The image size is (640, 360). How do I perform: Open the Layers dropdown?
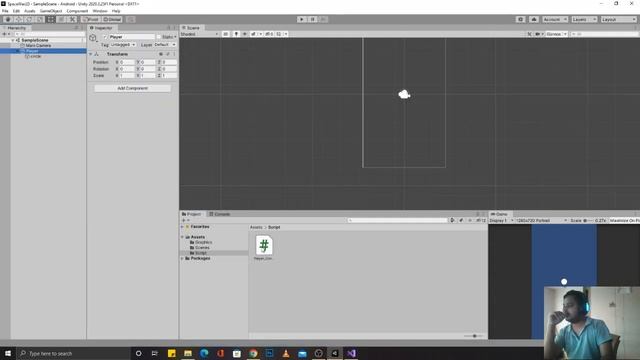584,19
